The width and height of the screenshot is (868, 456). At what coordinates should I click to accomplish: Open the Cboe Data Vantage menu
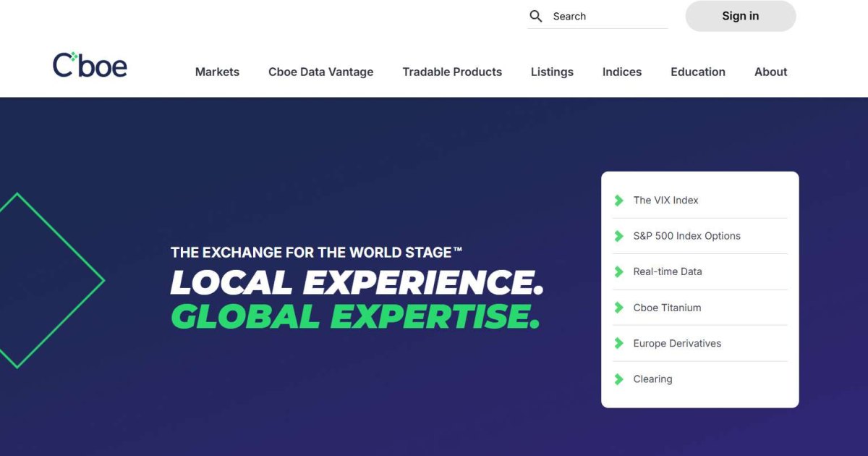click(321, 72)
